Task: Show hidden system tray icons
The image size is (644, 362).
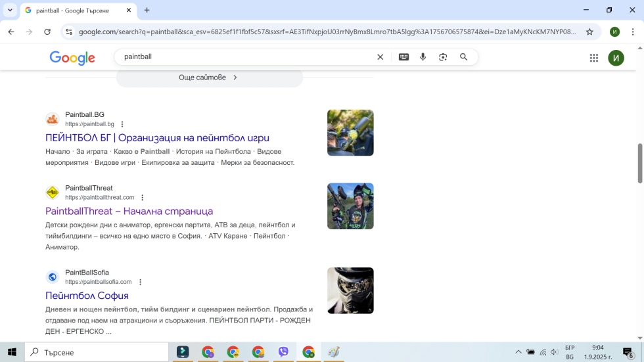Action: [x=518, y=352]
